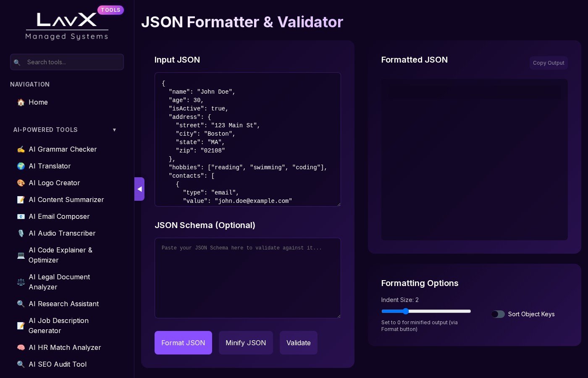Click the globe icon for AI Translator
This screenshot has height=378, width=588.
(x=21, y=166)
